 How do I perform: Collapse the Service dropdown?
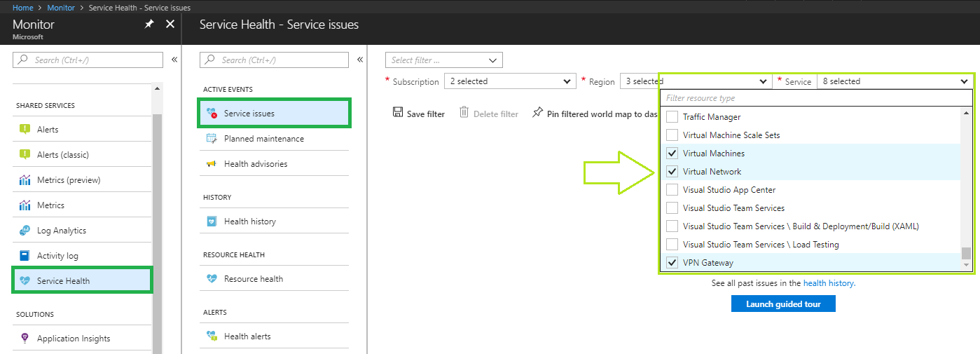tap(895, 81)
